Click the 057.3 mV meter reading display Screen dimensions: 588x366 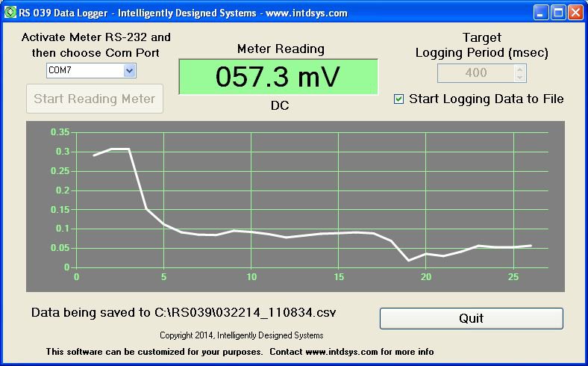(278, 77)
